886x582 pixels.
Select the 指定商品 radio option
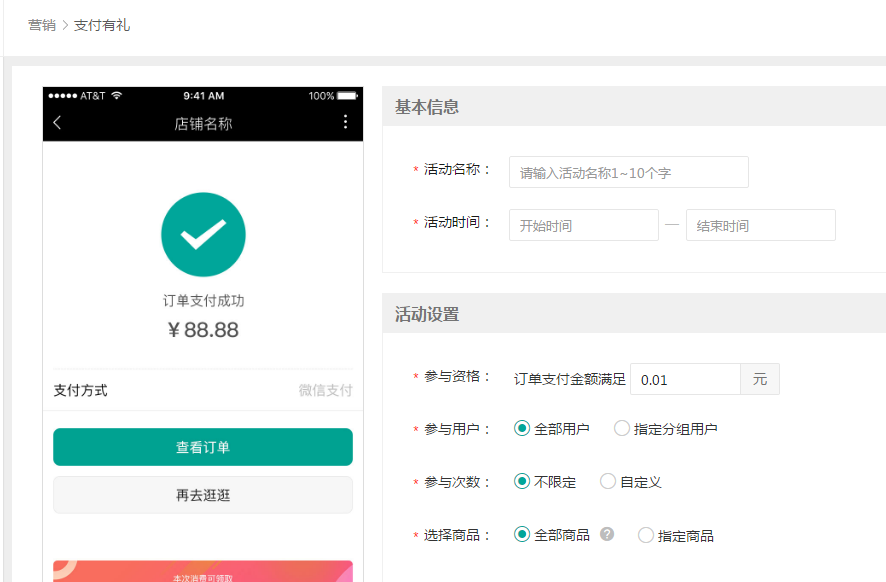point(646,535)
